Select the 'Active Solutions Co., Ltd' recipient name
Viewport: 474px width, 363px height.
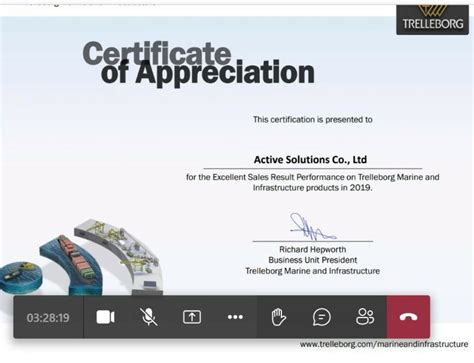310,160
